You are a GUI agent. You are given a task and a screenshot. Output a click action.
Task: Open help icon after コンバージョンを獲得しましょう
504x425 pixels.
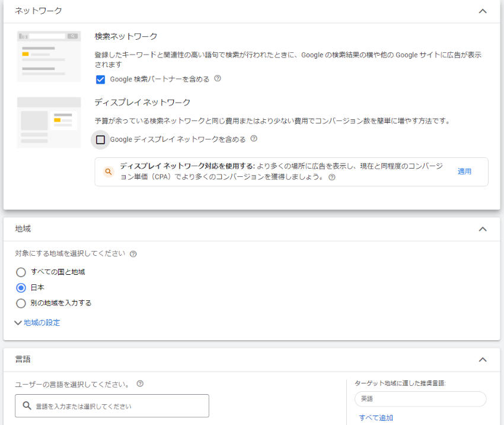click(331, 177)
